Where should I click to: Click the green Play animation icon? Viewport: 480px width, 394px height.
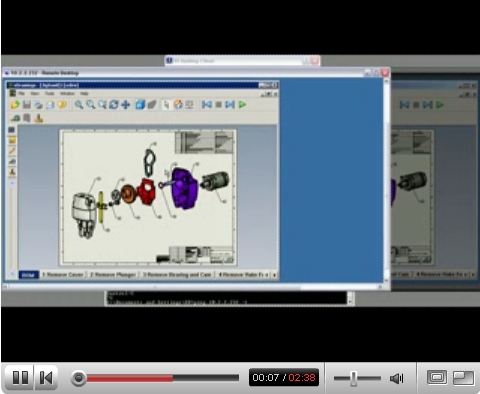[x=242, y=105]
